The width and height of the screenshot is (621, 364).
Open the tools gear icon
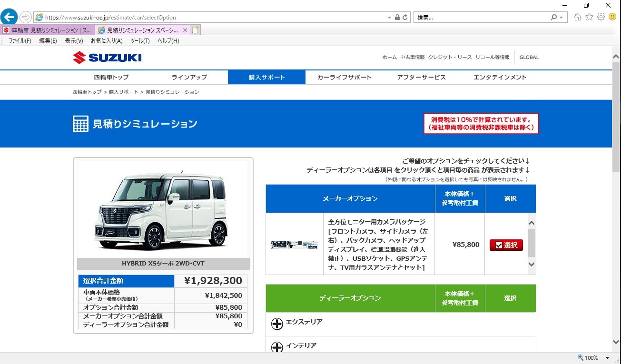pos(601,17)
